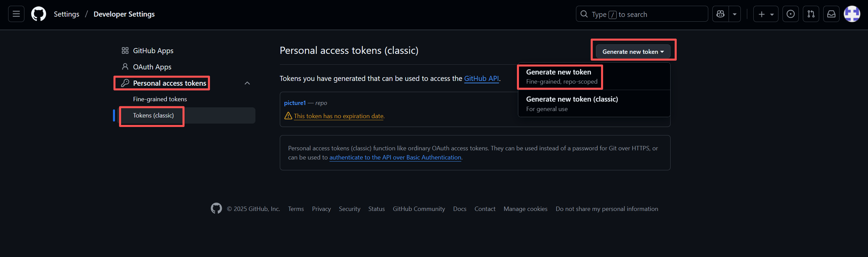Open OAuth Apps in the sidebar
This screenshot has width=868, height=257.
tap(152, 67)
